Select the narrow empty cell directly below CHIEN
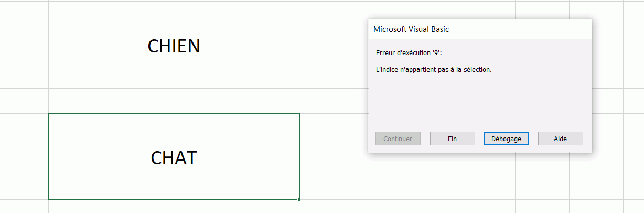 [x=174, y=95]
